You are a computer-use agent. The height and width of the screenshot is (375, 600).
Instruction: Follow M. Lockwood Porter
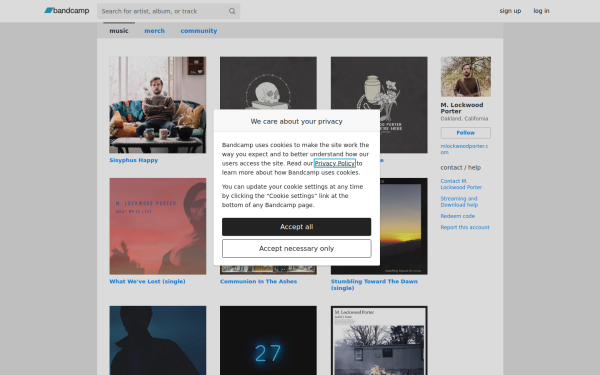click(466, 133)
